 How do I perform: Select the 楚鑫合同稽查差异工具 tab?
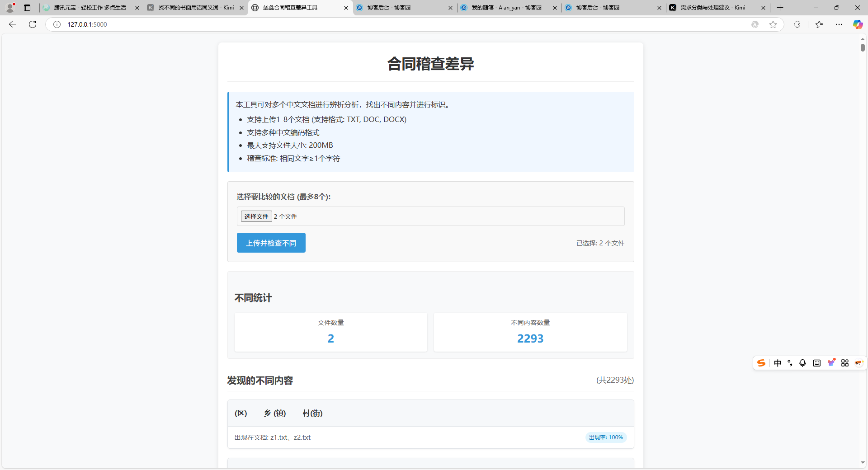pyautogui.click(x=300, y=8)
